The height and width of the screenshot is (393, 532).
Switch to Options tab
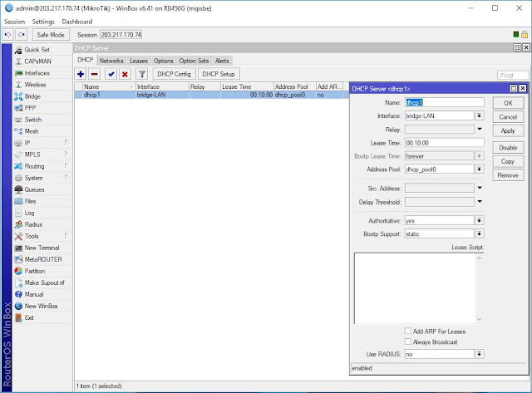tap(164, 61)
